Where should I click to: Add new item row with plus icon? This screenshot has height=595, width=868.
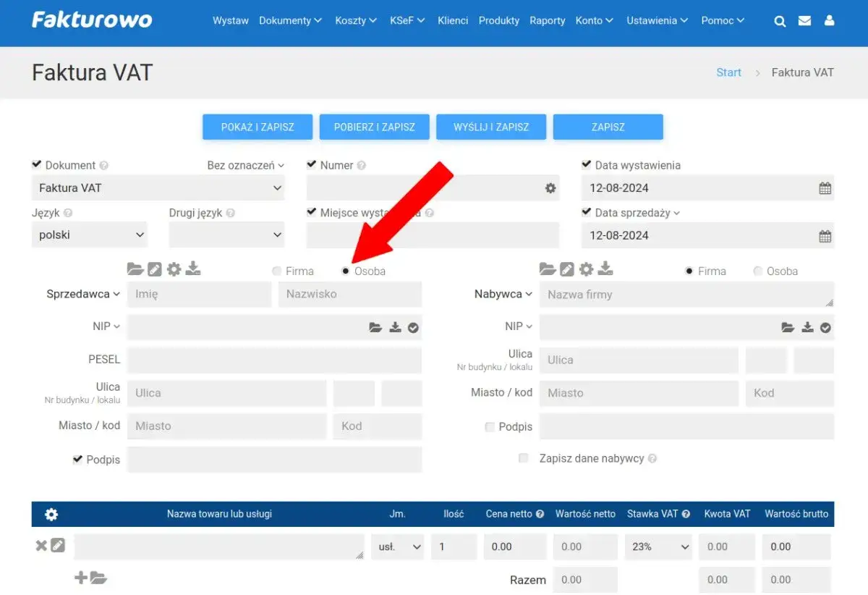point(81,578)
